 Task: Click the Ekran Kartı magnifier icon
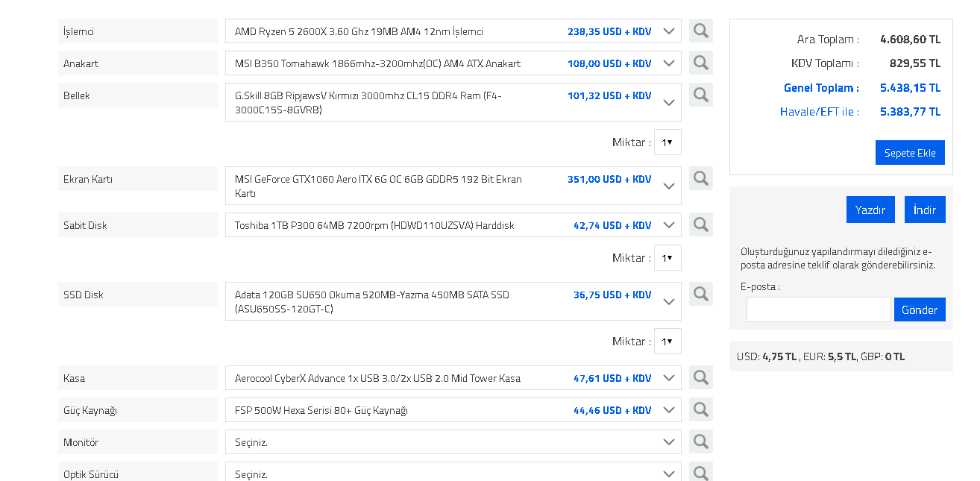click(701, 178)
